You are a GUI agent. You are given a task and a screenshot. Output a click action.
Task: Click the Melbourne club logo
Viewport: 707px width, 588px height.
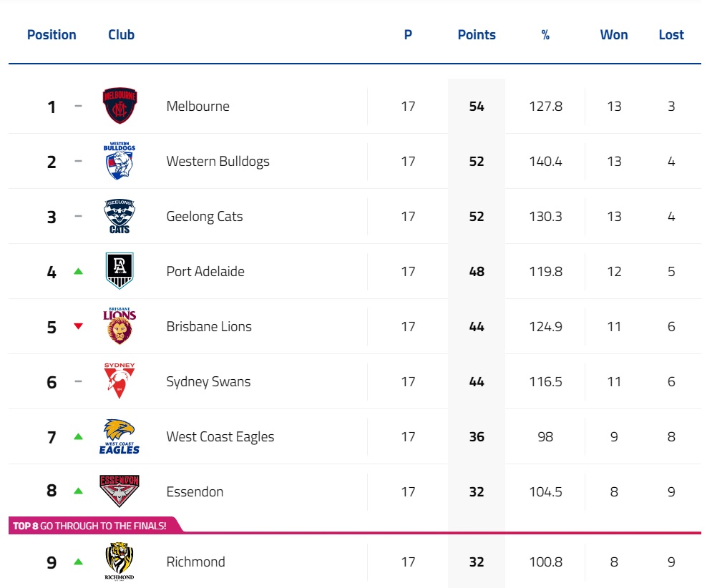pos(120,106)
